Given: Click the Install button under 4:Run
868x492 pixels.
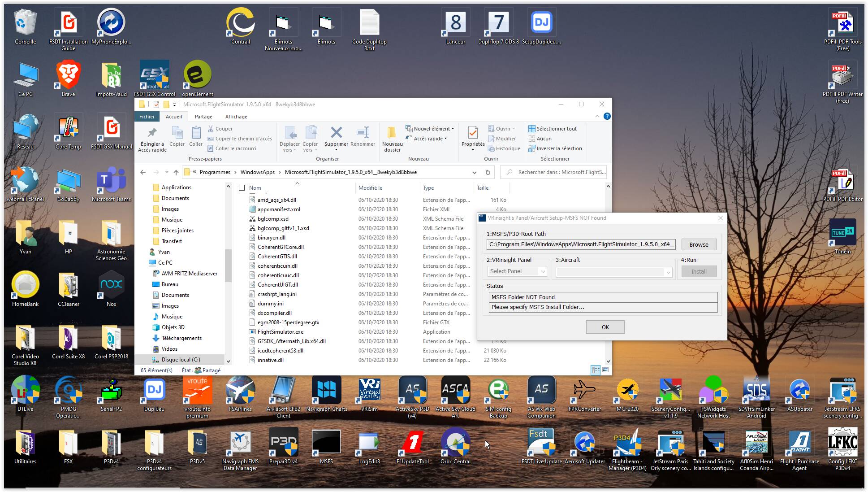Looking at the screenshot, I should pos(699,271).
